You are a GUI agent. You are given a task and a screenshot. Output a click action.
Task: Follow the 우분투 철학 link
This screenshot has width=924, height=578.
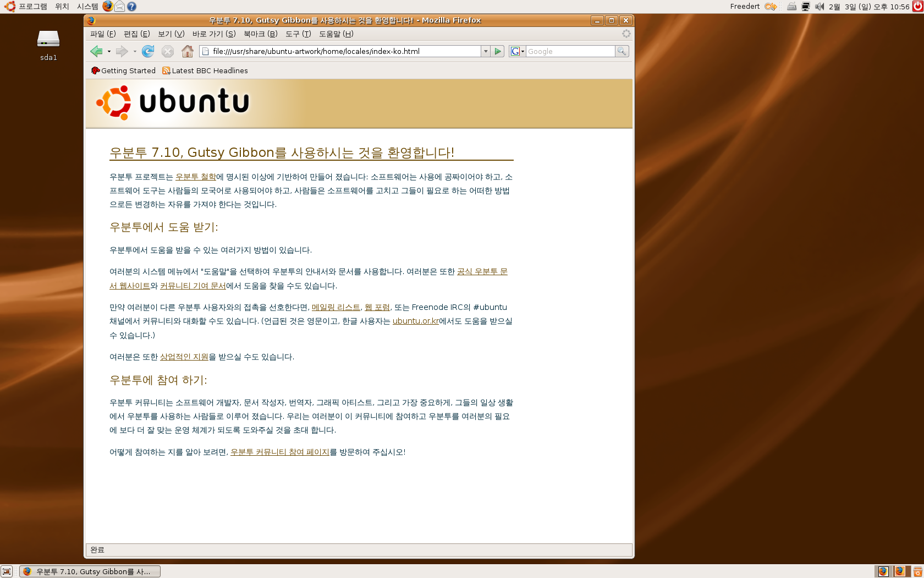point(196,177)
